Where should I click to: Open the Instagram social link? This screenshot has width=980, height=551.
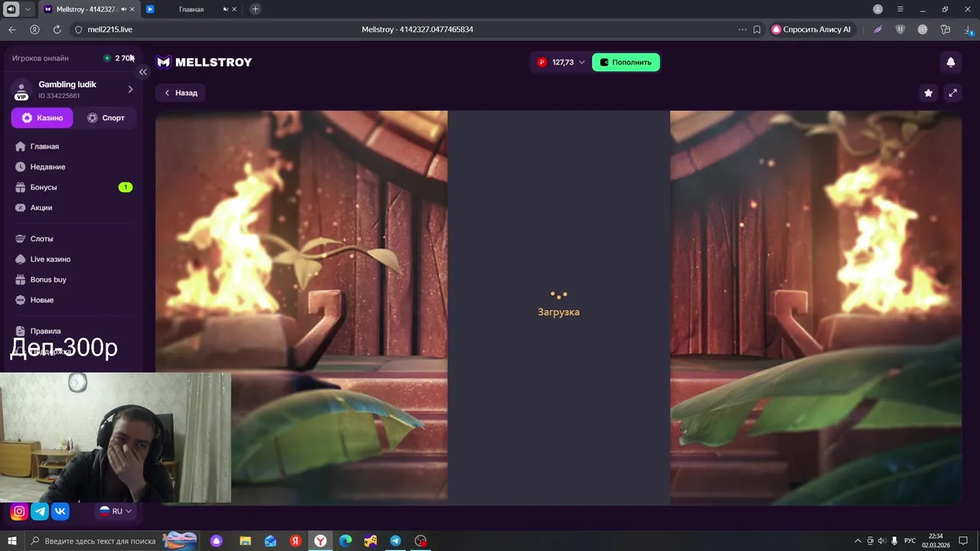tap(19, 511)
